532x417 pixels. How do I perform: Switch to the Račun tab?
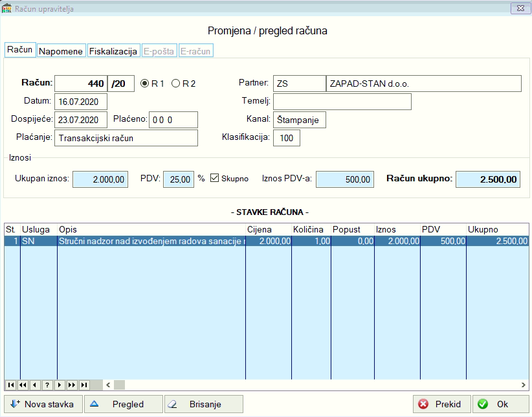(20, 50)
